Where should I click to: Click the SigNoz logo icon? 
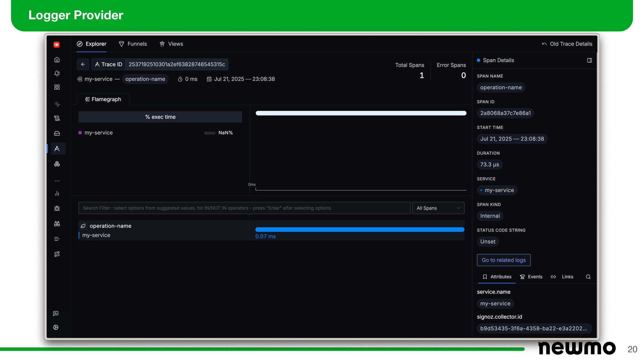(x=57, y=45)
